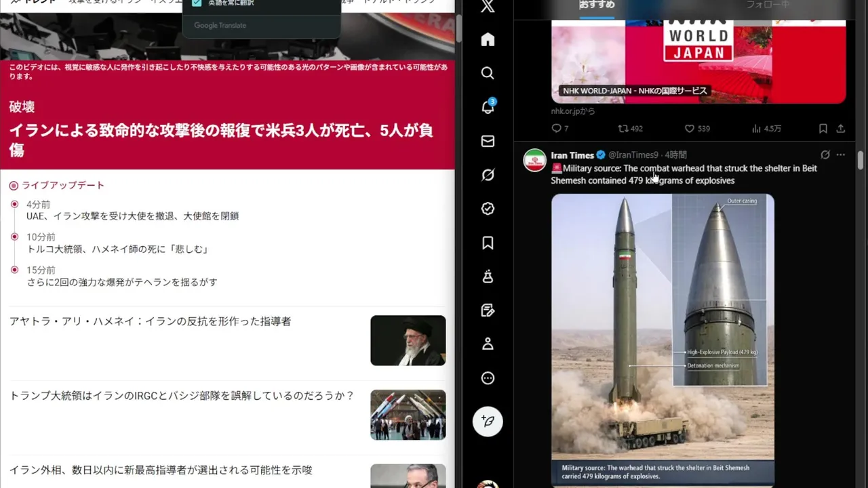The width and height of the screenshot is (868, 488).
Task: Open Grok icon in X sidebar
Action: [488, 175]
